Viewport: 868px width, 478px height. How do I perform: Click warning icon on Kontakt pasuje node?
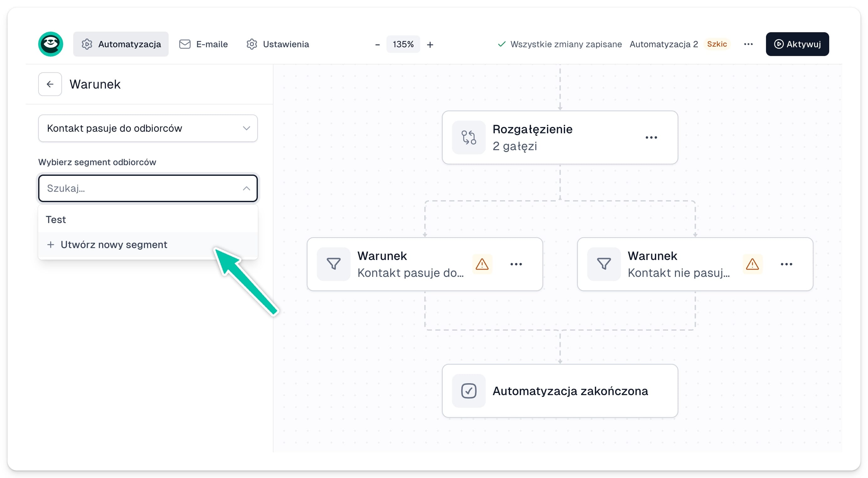tap(482, 264)
